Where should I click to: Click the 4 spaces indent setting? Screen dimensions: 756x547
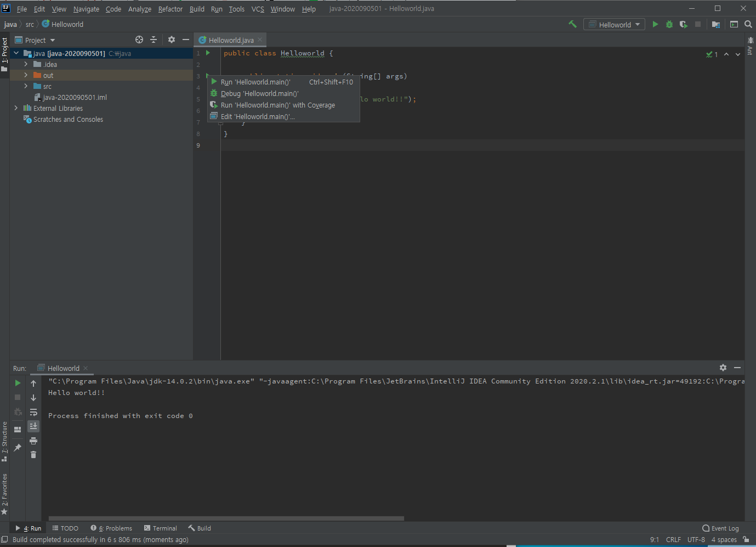[724, 540]
